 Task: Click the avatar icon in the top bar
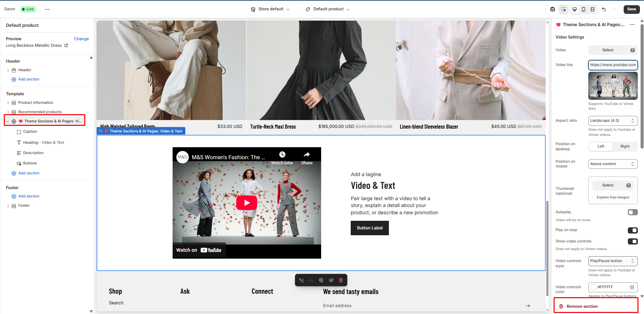(553, 9)
